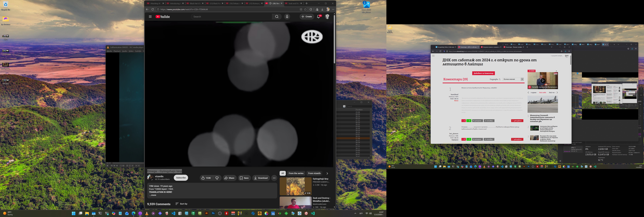The image size is (644, 217).
Task: Open browser settings three-dot menu
Action: [x=333, y=9]
